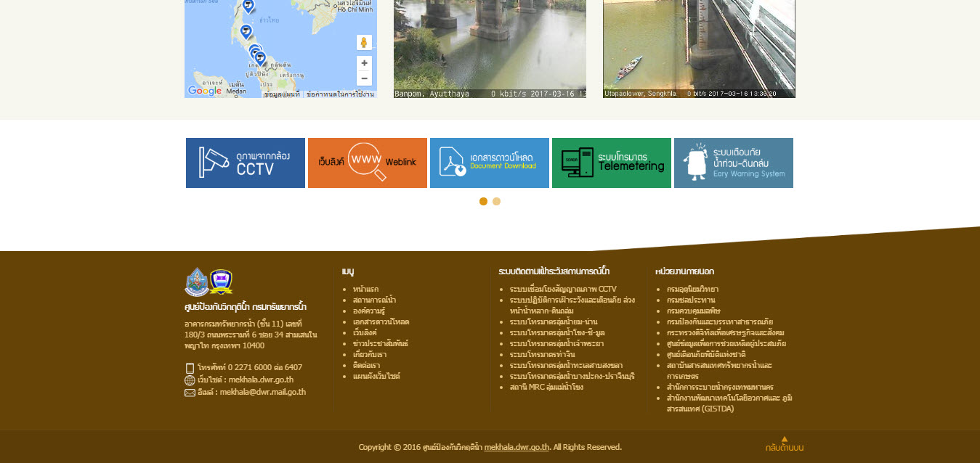This screenshot has width=980, height=463.
Task: Open the หน้าแรก footer menu item
Action: click(365, 289)
